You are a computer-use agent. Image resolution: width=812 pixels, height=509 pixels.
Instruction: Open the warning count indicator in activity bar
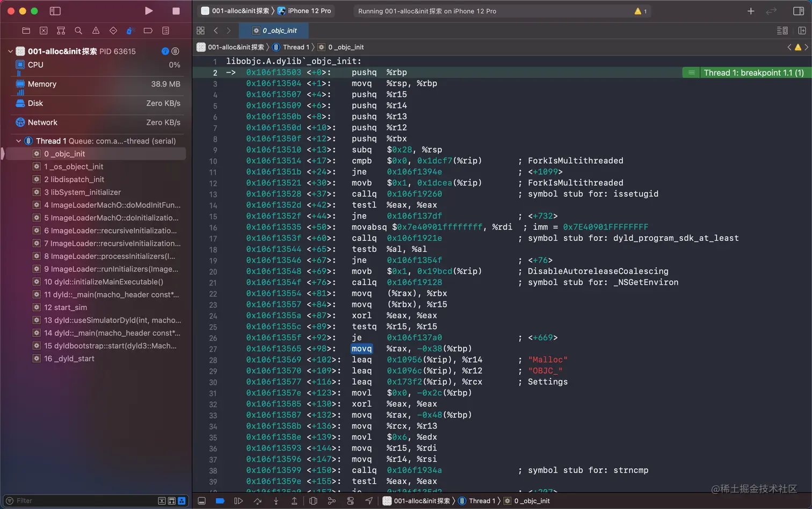[641, 11]
